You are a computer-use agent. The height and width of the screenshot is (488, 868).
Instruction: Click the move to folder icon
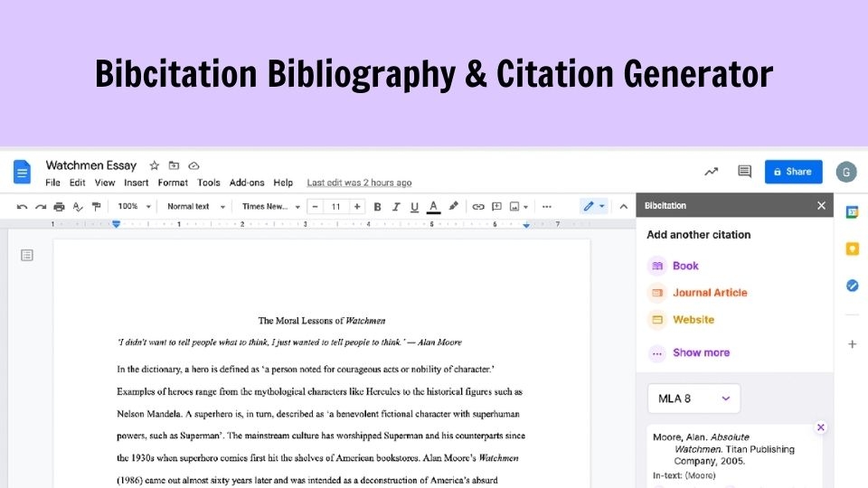pos(174,165)
